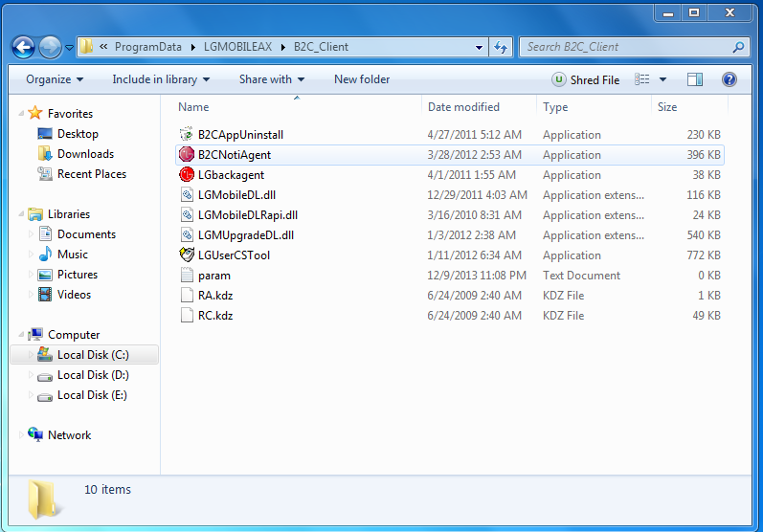Click the search magnifier icon
Image resolution: width=763 pixels, height=532 pixels.
coord(738,47)
